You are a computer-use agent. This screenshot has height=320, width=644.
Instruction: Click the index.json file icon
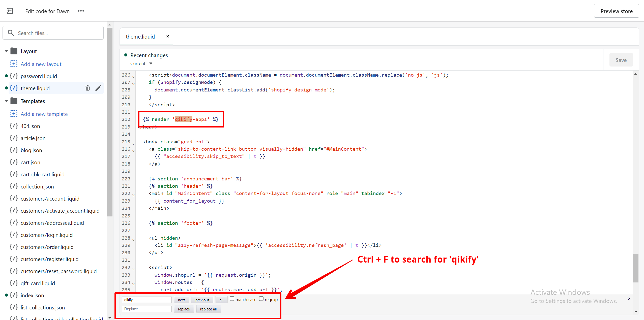[14, 295]
